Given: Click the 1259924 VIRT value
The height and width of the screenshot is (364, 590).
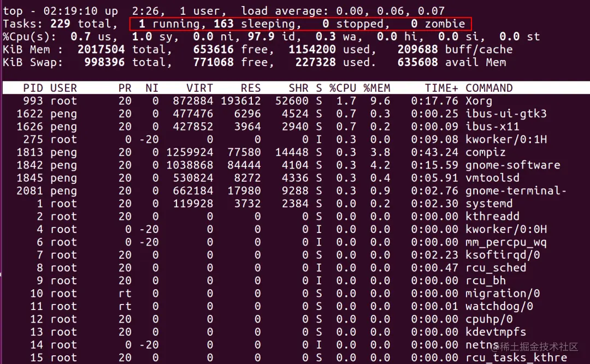Looking at the screenshot, I should click(189, 152).
